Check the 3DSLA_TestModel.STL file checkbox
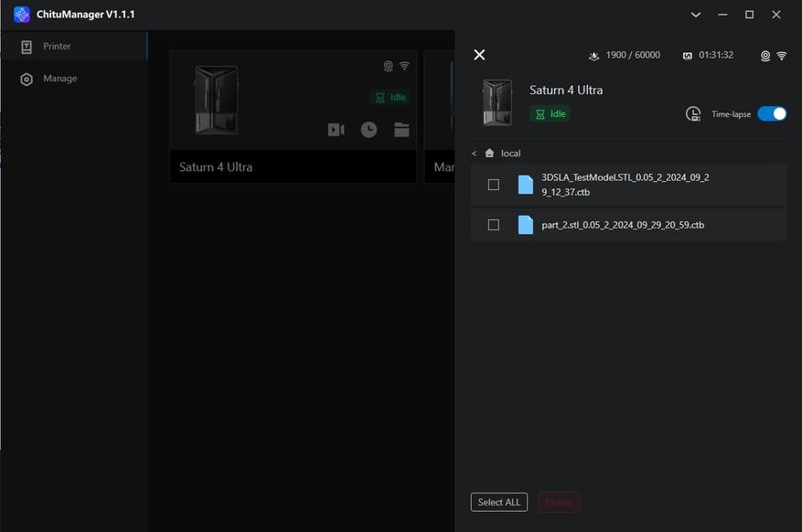 pos(494,185)
